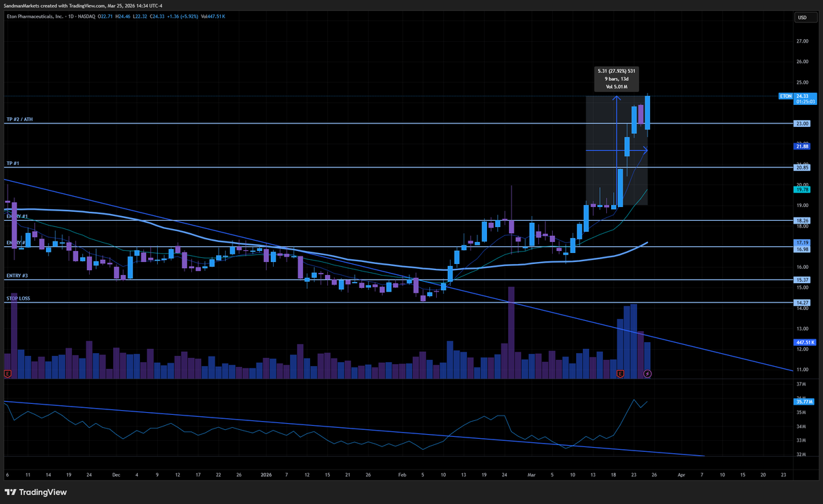Click the SandmanMarkets attribution text at top
Screen dimensions: 823x504
[x=82, y=5]
